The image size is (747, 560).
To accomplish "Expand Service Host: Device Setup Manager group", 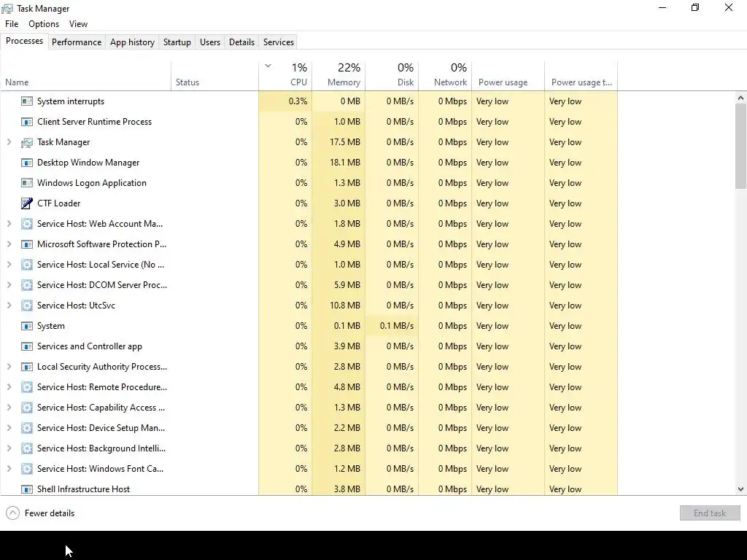I will 9,428.
